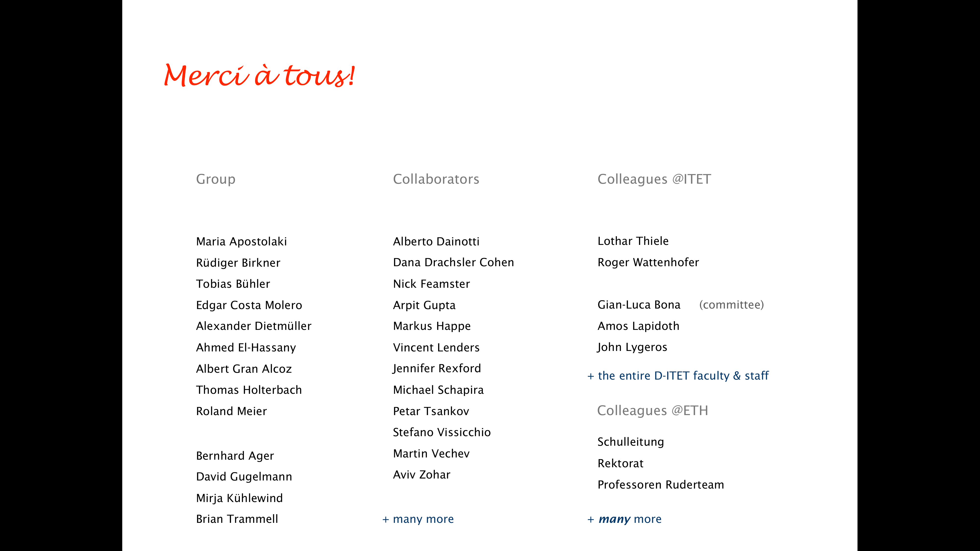The width and height of the screenshot is (980, 551).
Task: Click the name Brian Trammell
Action: pos(237,519)
